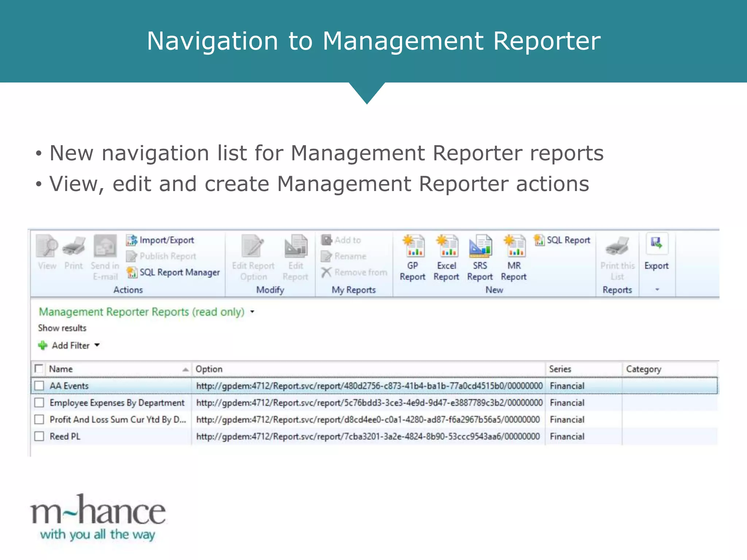Click the Send in E-mail icon

(x=105, y=246)
